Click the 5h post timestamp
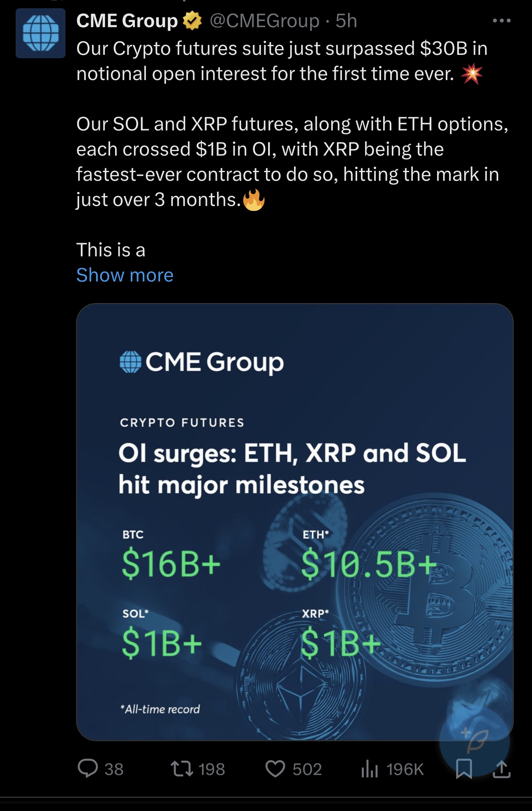Image resolution: width=532 pixels, height=811 pixels. [x=346, y=21]
